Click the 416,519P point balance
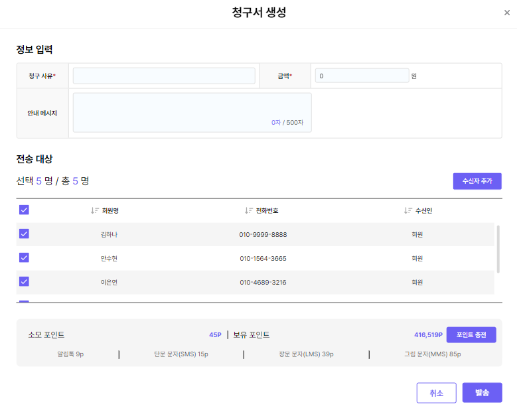 tap(427, 335)
